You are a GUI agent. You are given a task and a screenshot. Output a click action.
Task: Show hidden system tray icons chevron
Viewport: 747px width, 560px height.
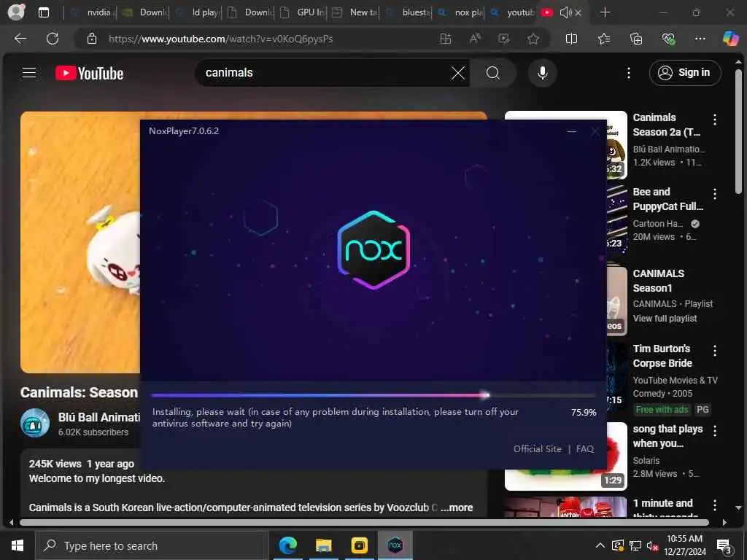coord(600,545)
